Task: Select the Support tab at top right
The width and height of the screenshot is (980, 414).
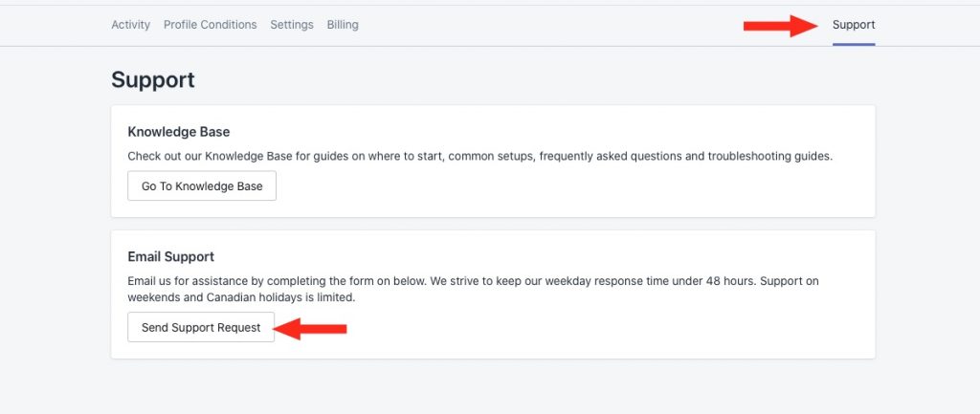Action: point(854,25)
